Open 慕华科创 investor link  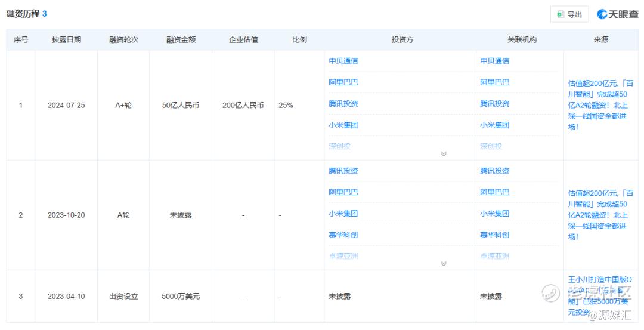click(343, 235)
